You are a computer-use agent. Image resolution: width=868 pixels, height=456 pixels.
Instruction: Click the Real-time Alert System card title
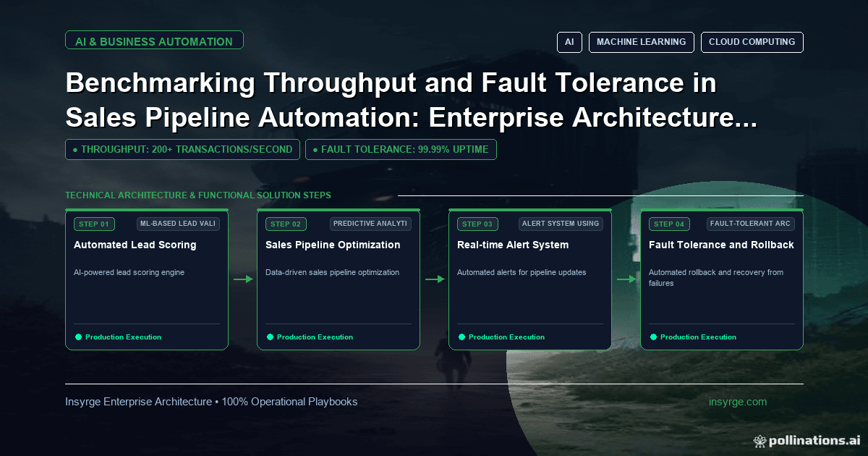[x=513, y=245]
